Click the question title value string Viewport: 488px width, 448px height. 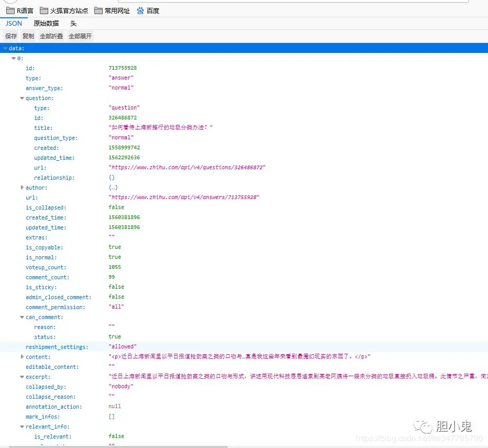point(160,127)
